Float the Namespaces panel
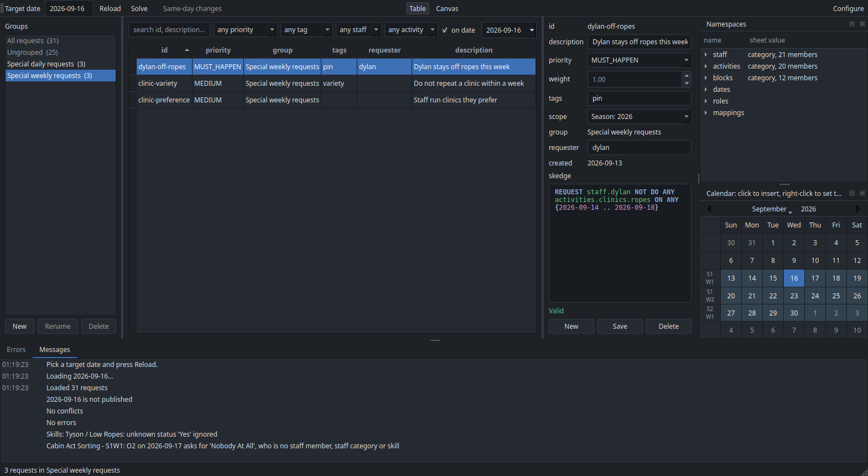 click(852, 24)
